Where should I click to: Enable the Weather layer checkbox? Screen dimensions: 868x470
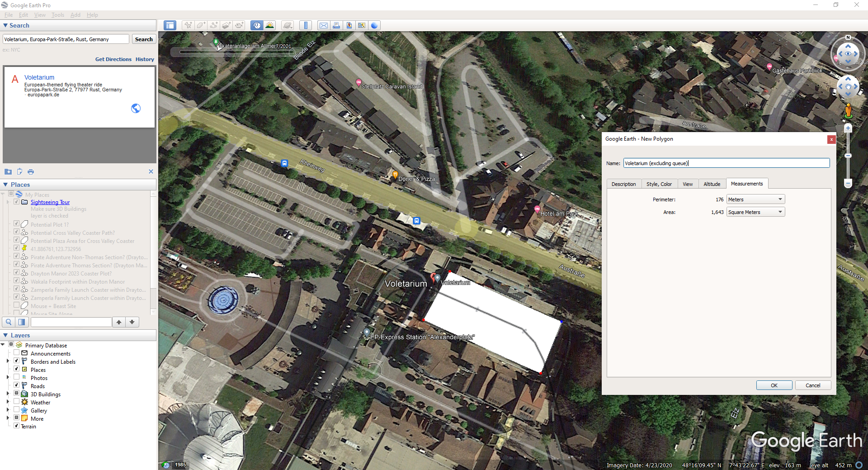(16, 402)
